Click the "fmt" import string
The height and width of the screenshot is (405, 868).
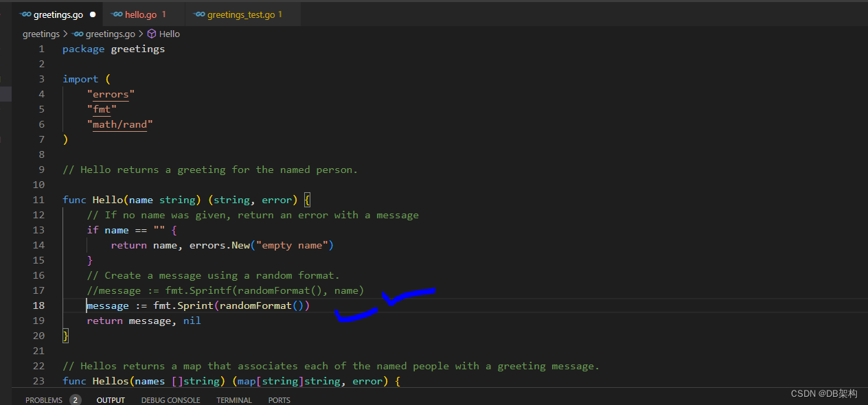102,109
